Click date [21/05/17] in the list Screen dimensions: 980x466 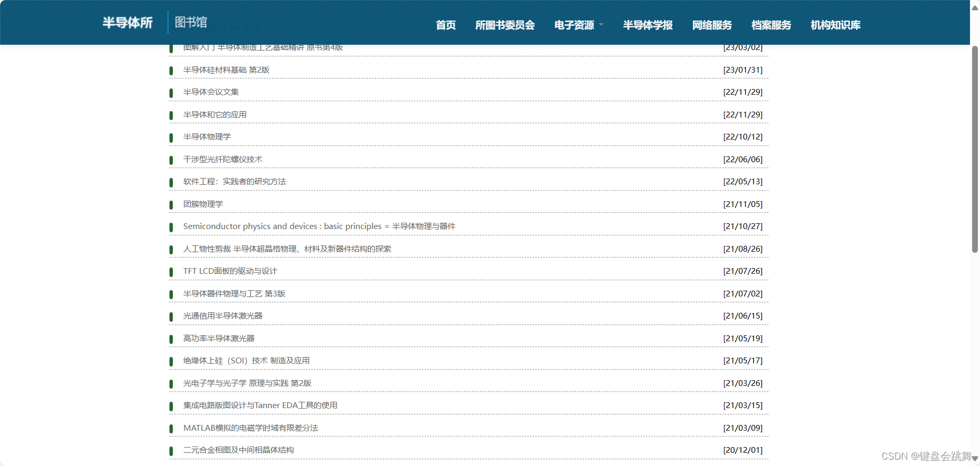pyautogui.click(x=743, y=360)
